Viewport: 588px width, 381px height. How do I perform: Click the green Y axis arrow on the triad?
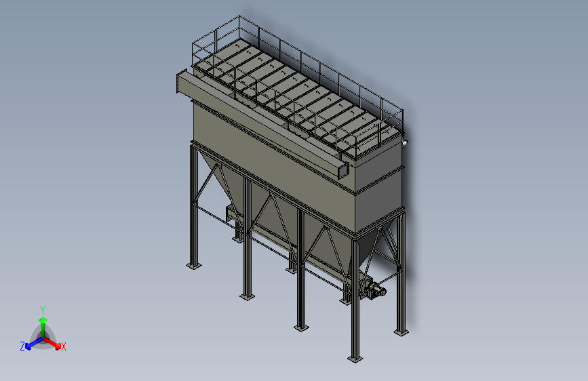point(43,327)
